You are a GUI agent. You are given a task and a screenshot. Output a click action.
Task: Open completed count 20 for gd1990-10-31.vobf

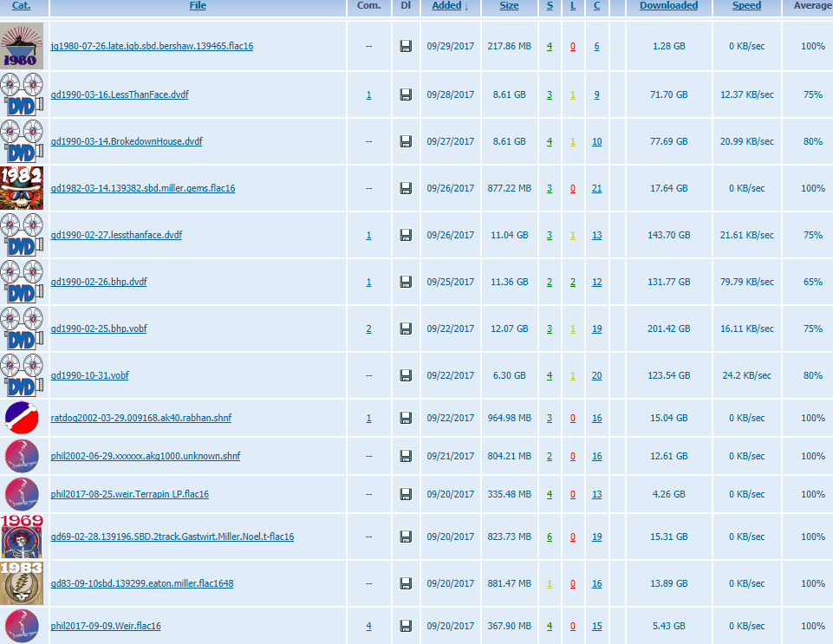(596, 375)
